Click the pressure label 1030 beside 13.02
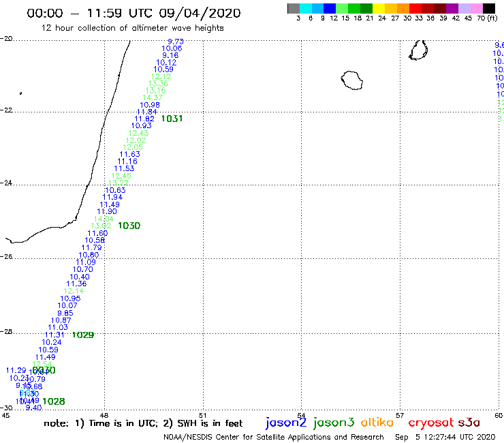 click(x=129, y=226)
